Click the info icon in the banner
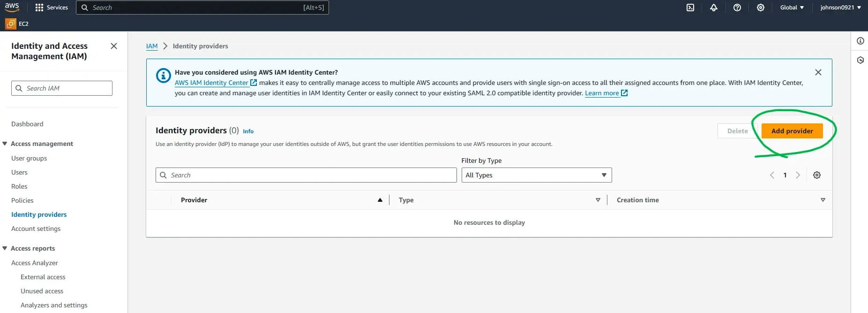This screenshot has width=868, height=313. click(163, 76)
